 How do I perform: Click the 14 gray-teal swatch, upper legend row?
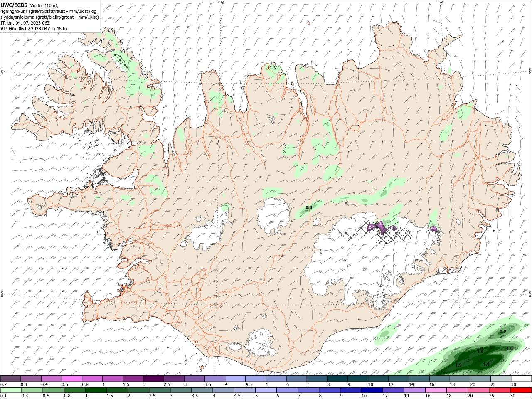pyautogui.click(x=419, y=379)
